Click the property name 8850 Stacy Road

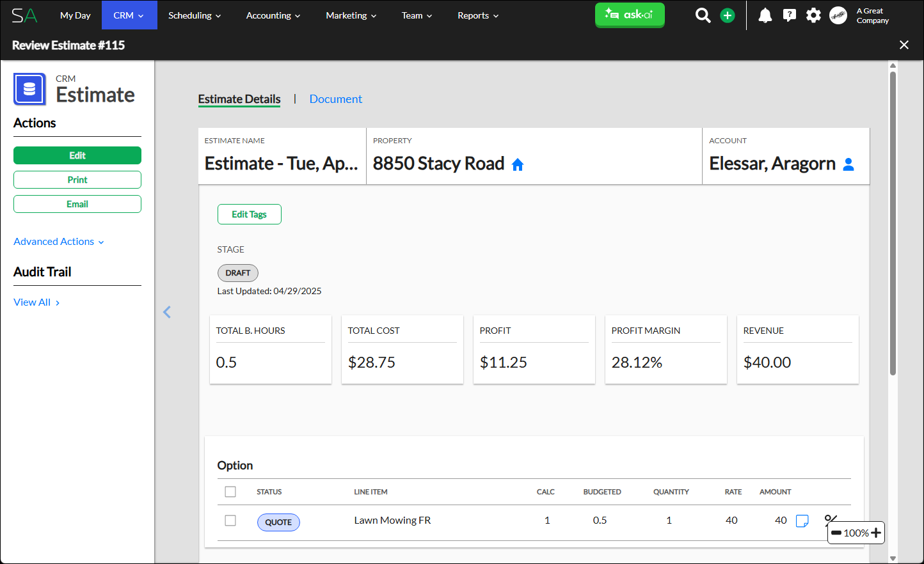point(439,164)
